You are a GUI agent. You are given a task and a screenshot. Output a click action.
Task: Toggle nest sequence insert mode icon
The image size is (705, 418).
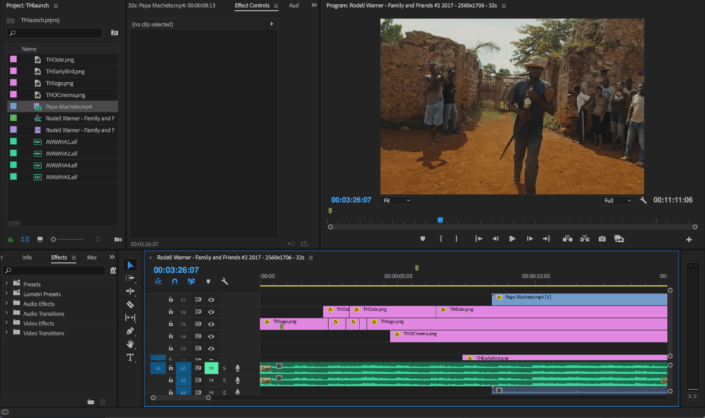click(158, 282)
